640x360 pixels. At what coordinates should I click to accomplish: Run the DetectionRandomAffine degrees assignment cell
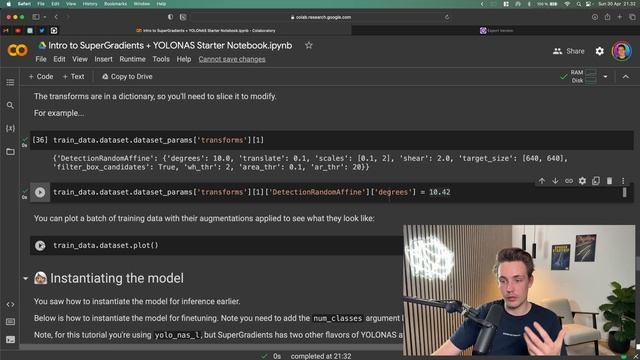coord(40,192)
